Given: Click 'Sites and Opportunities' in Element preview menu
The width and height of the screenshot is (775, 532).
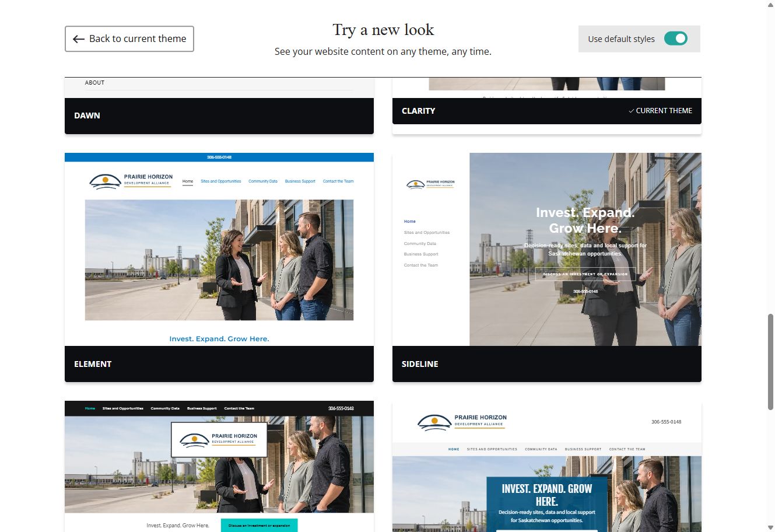Looking at the screenshot, I should coord(221,181).
